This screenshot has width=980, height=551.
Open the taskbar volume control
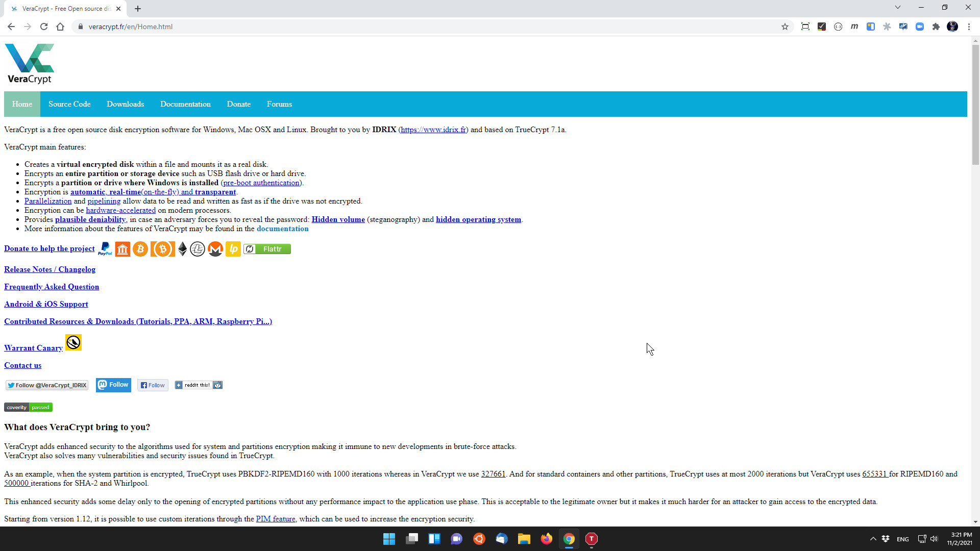934,539
